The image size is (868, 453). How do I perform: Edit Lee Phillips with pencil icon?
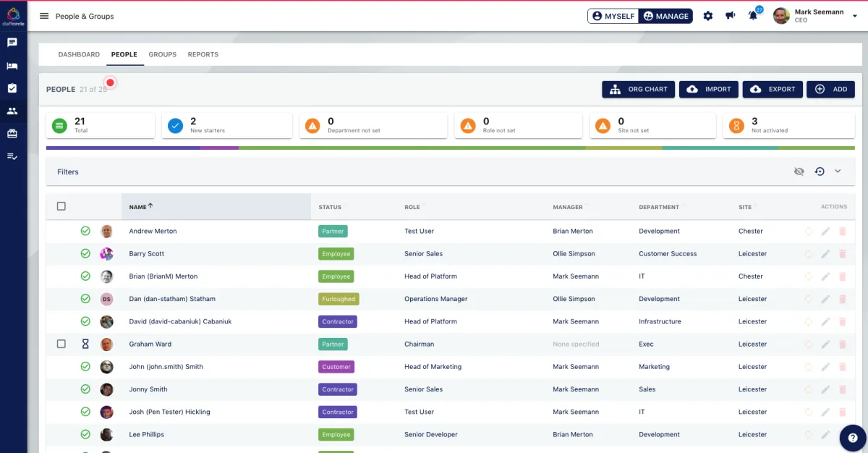point(825,435)
